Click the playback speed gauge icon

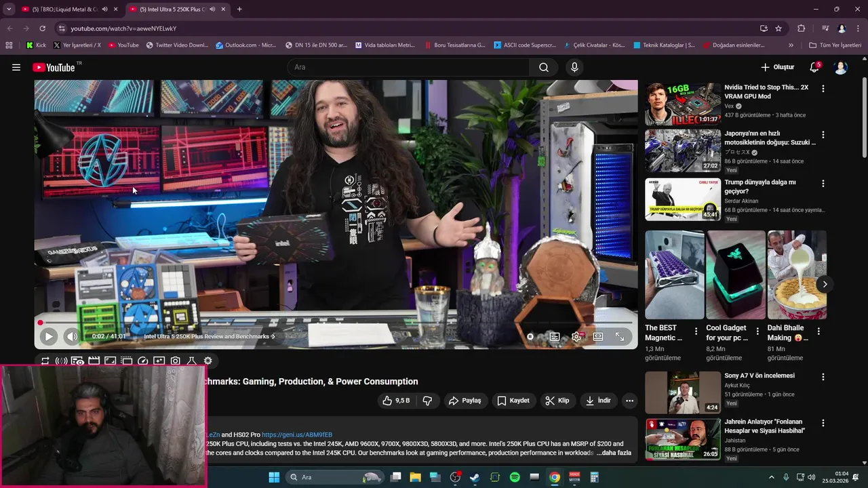pos(142,361)
